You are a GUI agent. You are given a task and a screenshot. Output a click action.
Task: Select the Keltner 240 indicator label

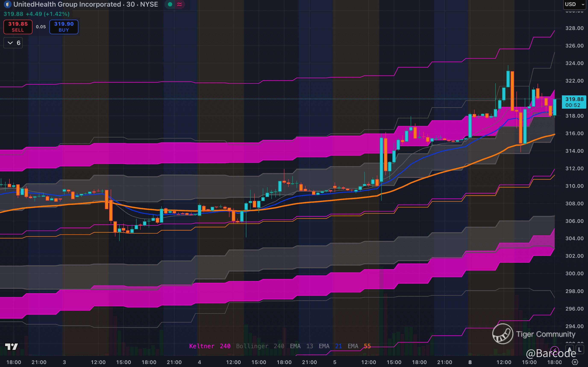tap(210, 346)
